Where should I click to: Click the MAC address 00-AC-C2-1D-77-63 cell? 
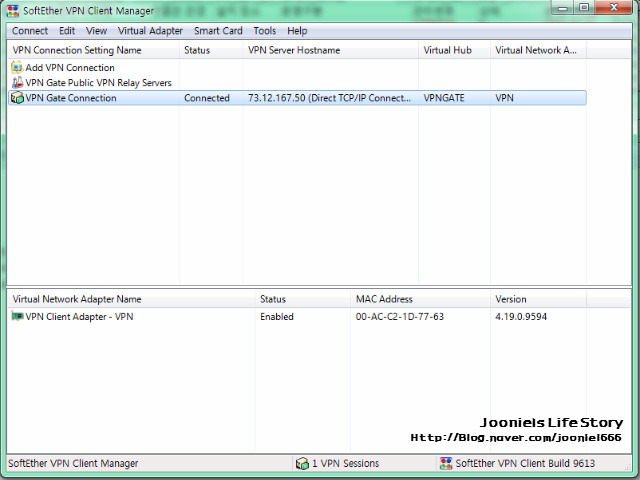pos(400,317)
